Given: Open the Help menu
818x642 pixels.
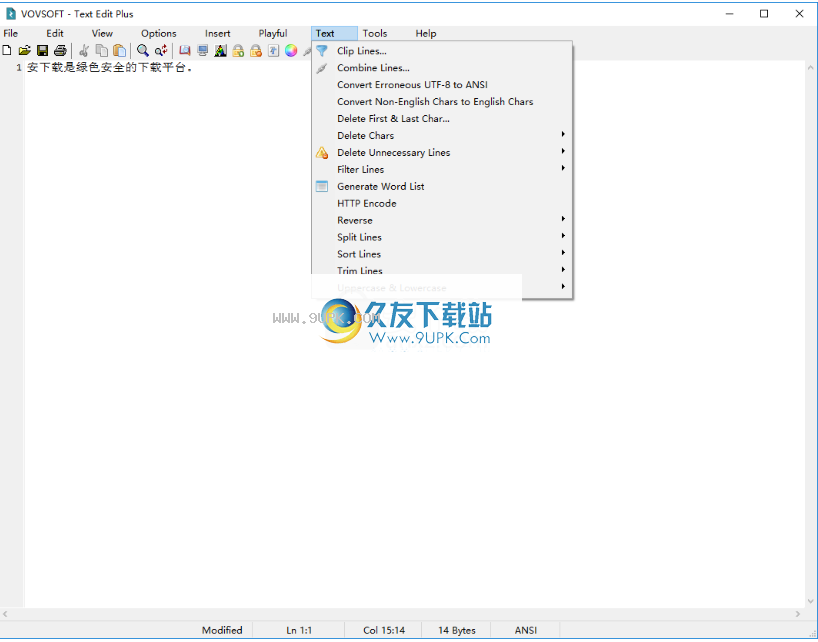Looking at the screenshot, I should pyautogui.click(x=426, y=33).
